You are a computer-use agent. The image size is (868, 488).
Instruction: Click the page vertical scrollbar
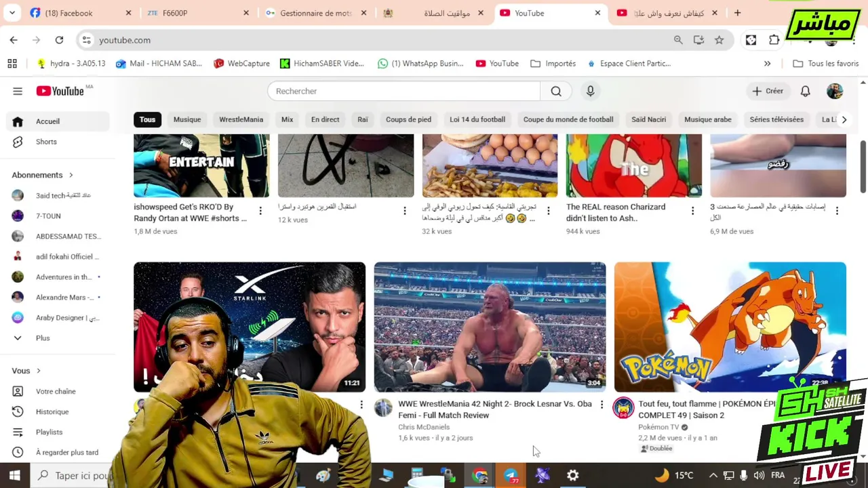[x=863, y=166]
